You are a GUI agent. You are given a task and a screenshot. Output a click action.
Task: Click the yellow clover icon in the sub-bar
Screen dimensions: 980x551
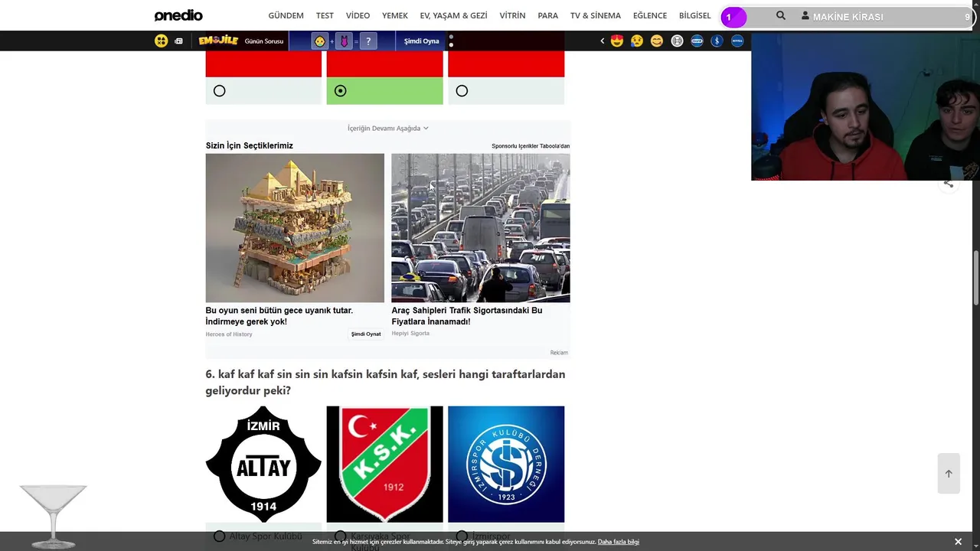click(x=161, y=41)
